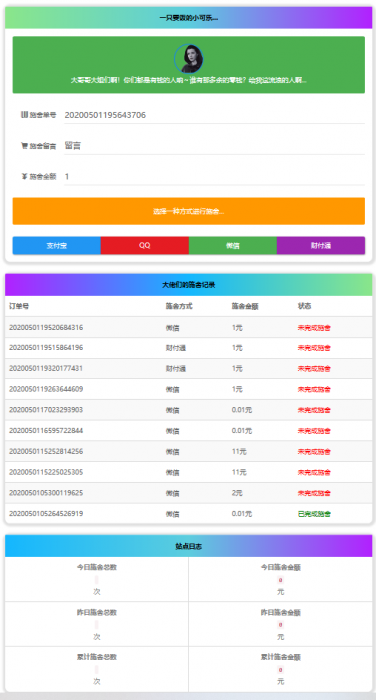Select order number 2020050105264526919

[x=46, y=514]
